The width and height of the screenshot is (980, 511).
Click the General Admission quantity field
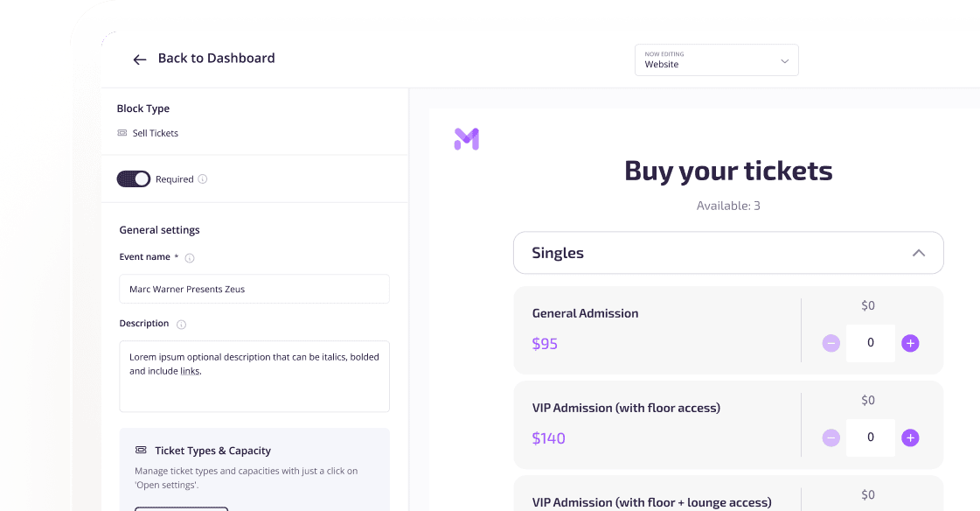870,343
